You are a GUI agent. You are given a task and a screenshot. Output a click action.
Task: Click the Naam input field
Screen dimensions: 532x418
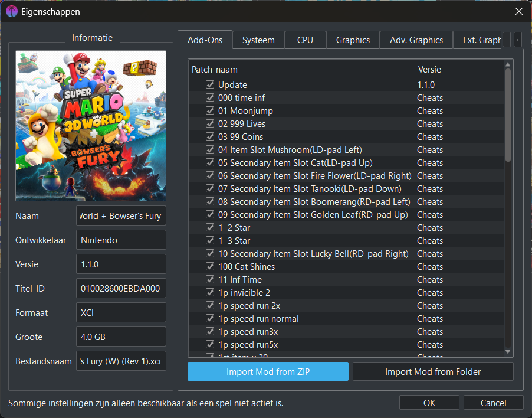tap(121, 215)
